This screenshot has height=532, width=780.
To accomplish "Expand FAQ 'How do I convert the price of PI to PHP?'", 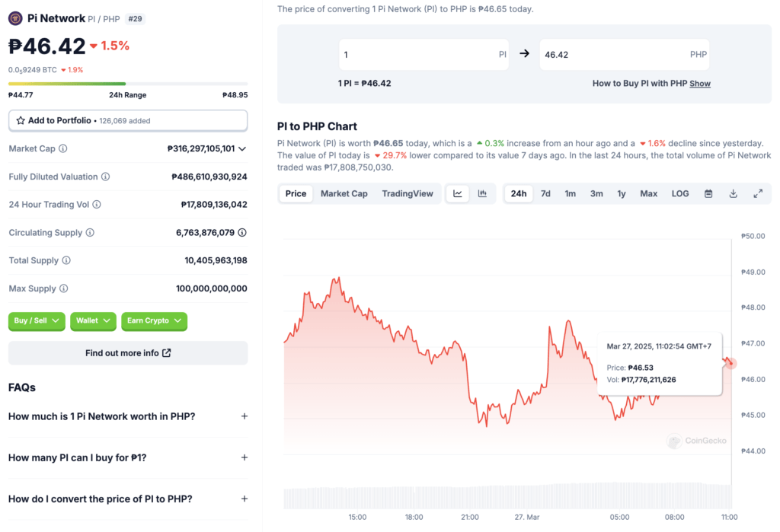I will coord(128,499).
